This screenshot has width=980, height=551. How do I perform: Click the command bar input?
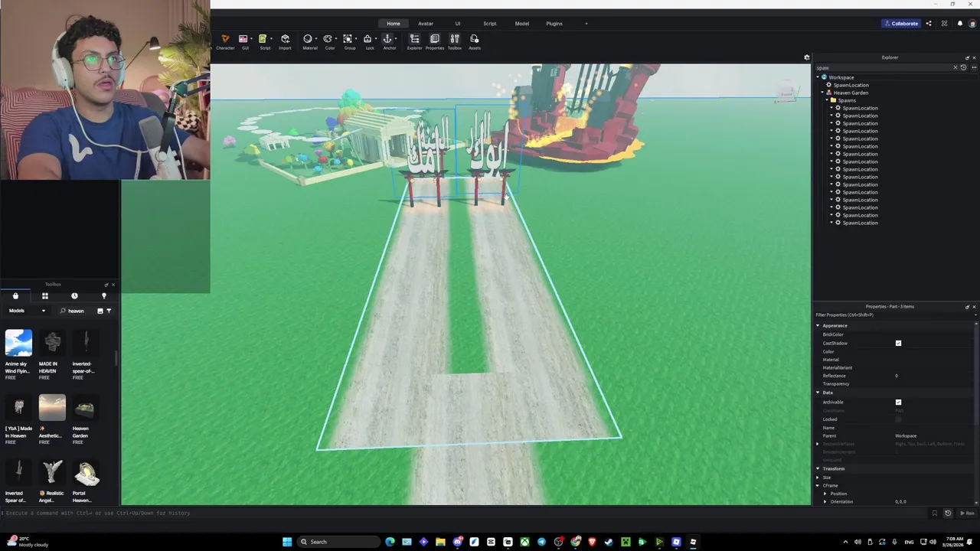[x=463, y=513]
